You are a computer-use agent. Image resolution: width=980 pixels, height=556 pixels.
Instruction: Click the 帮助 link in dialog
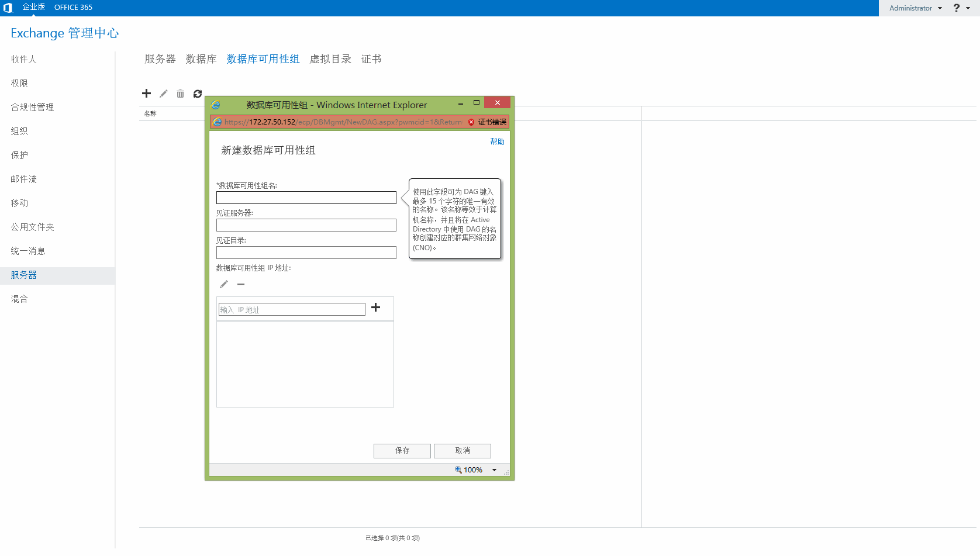pyautogui.click(x=497, y=141)
